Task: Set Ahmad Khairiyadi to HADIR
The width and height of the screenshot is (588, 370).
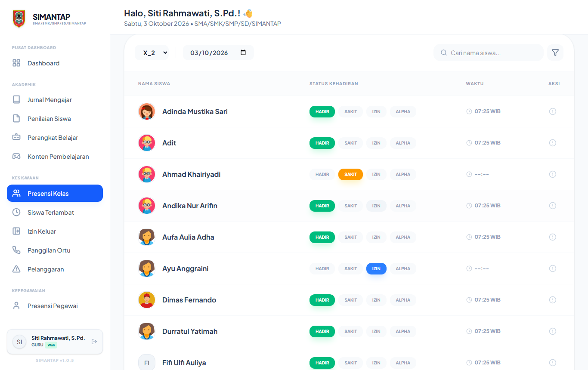Action: [322, 174]
